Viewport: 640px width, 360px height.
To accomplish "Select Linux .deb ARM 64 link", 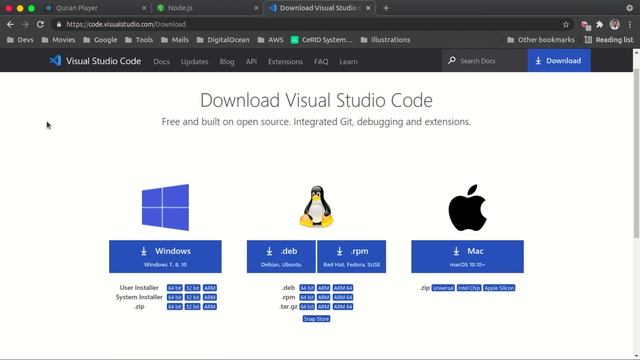I will tap(342, 288).
